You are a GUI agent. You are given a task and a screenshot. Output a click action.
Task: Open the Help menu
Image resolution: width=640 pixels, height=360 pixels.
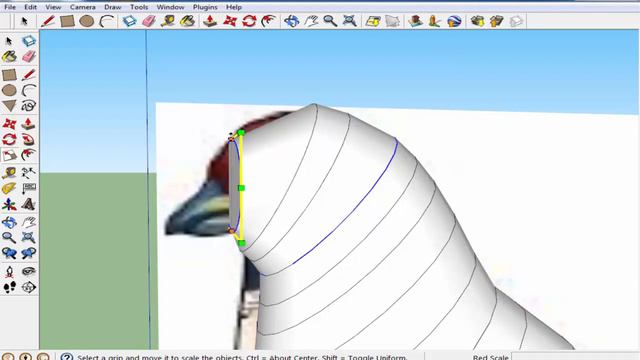[233, 7]
